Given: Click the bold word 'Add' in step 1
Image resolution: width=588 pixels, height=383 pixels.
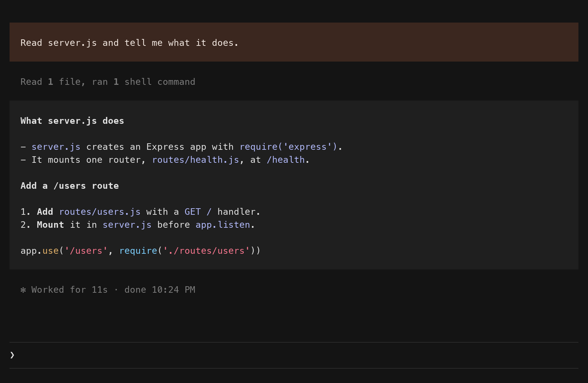Looking at the screenshot, I should 45,212.
